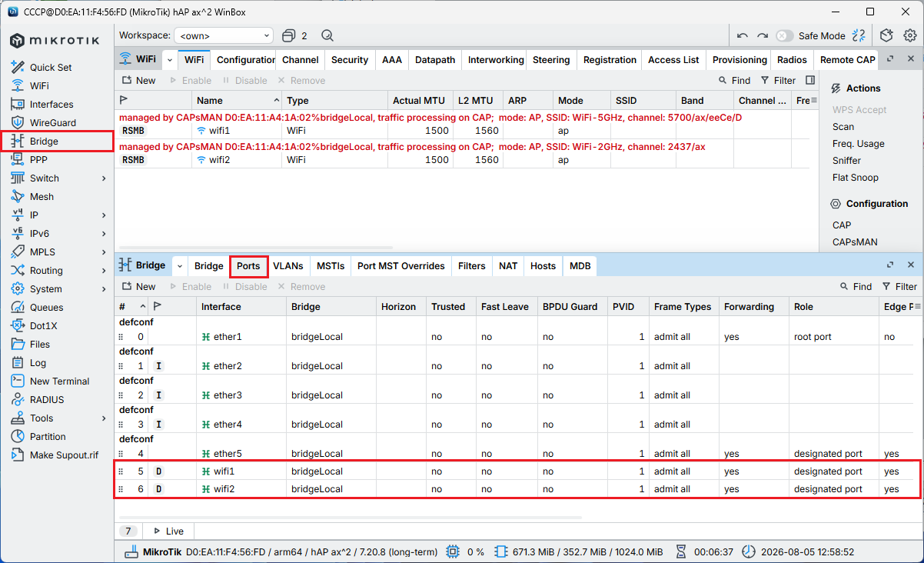This screenshot has width=924, height=563.
Task: Open the Workspace dropdown
Action: pos(224,35)
